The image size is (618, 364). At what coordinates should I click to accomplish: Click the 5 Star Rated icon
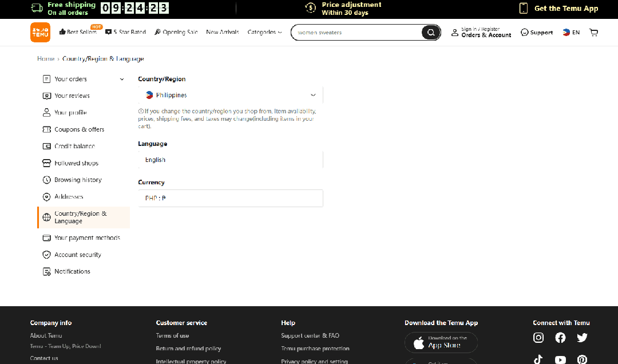click(108, 32)
